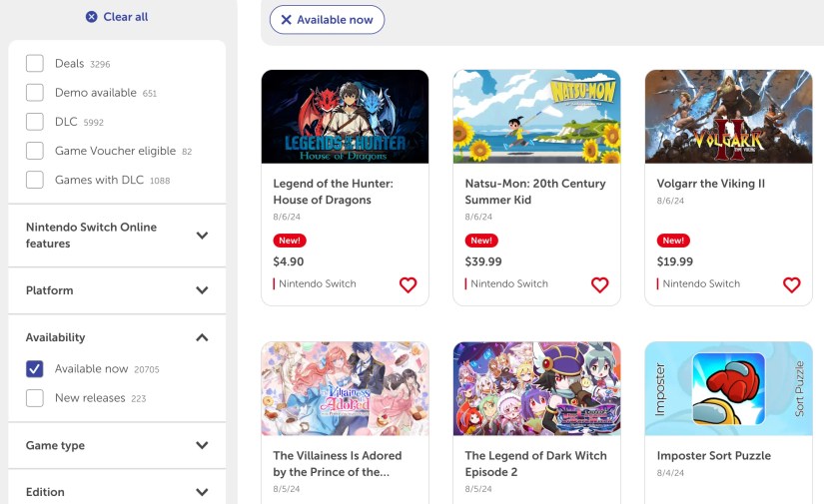Click Imposter Sort Puzzle cover image
The height and width of the screenshot is (504, 824).
(728, 388)
